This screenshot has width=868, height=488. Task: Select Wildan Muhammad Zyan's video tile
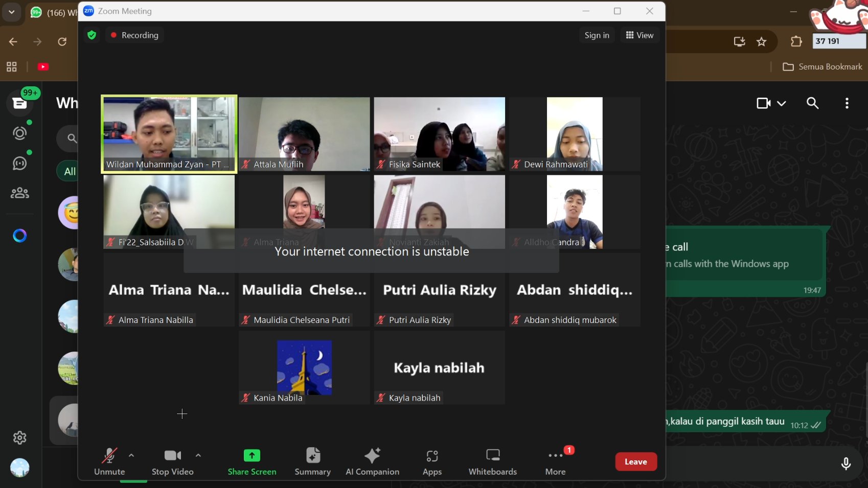coord(169,134)
